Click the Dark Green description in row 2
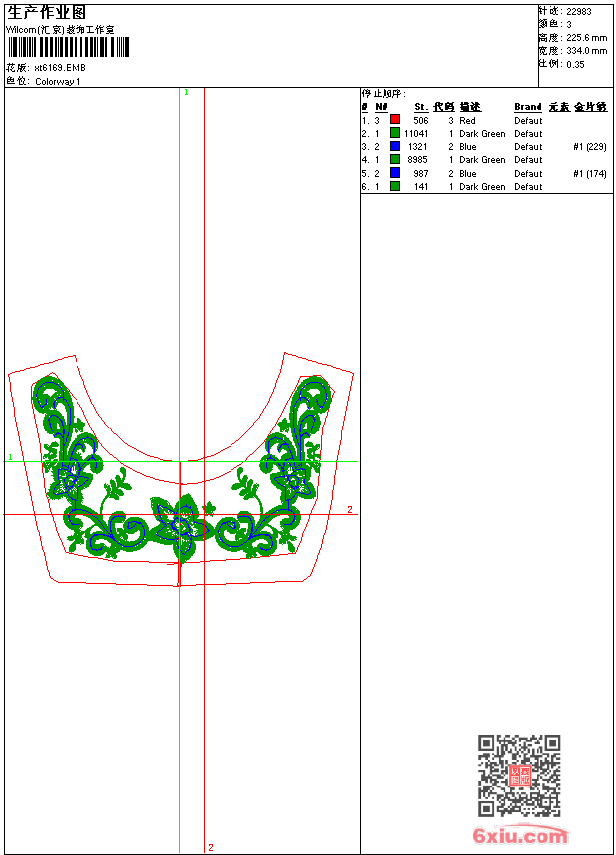This screenshot has width=616, height=855. pos(482,134)
